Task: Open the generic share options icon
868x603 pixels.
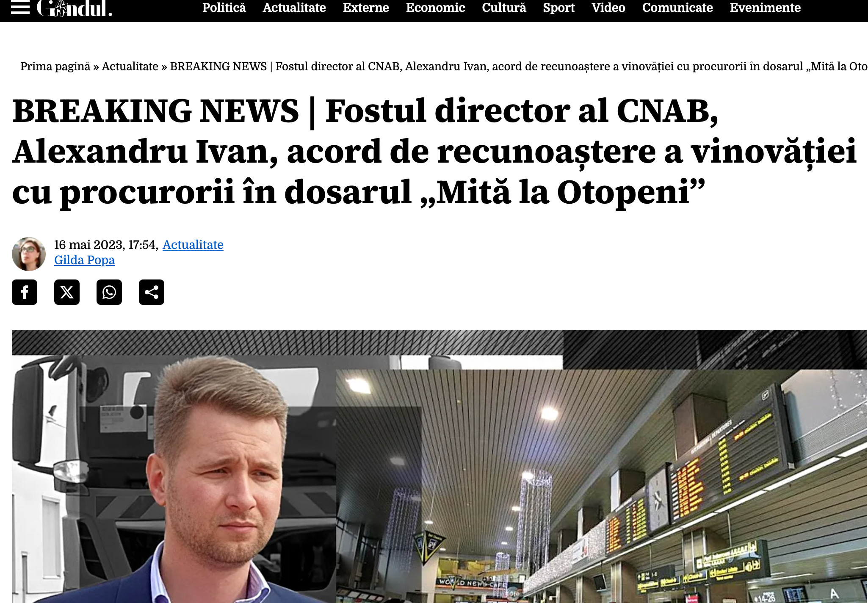Action: pos(152,292)
